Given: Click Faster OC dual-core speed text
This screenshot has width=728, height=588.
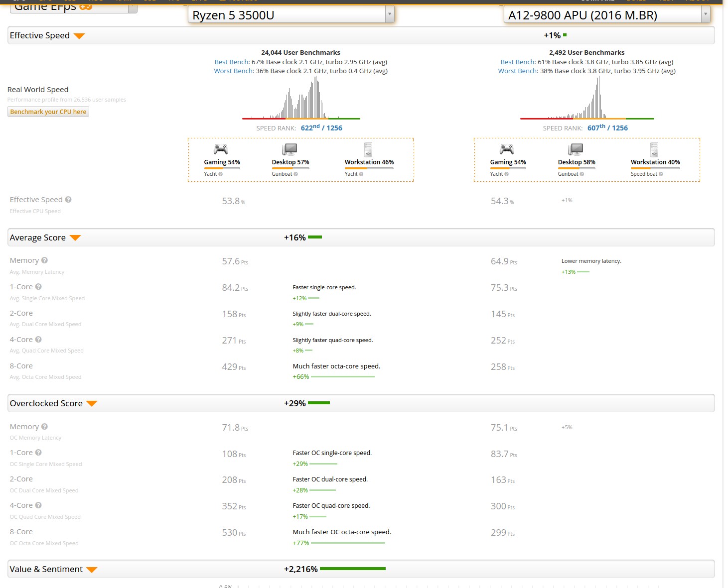Looking at the screenshot, I should tap(330, 479).
